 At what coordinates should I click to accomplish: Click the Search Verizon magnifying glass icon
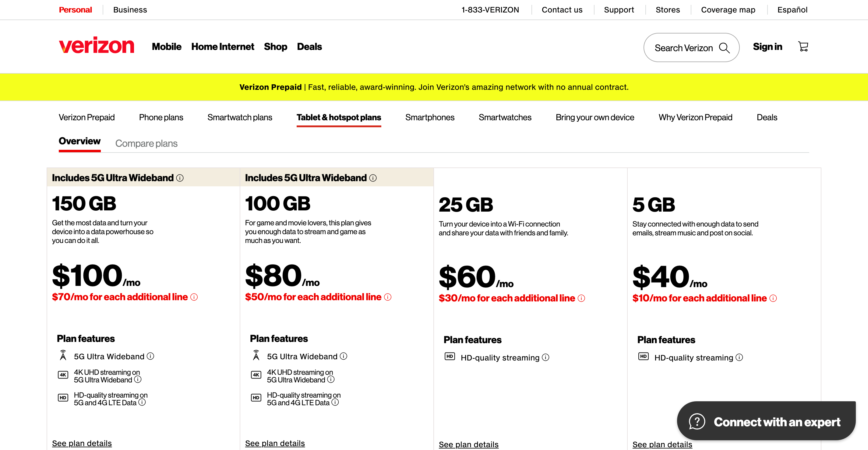tap(725, 47)
